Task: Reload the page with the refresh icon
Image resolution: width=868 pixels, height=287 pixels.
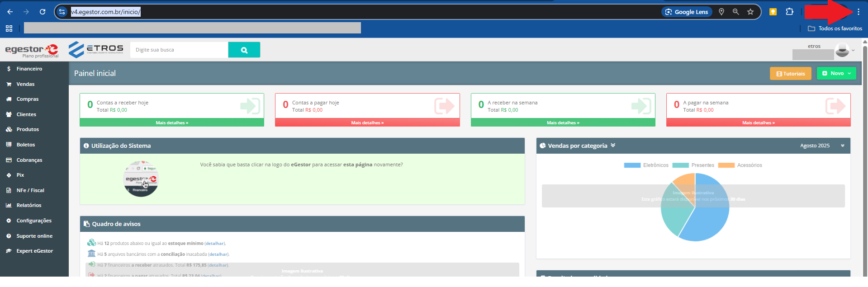Action: tap(43, 12)
